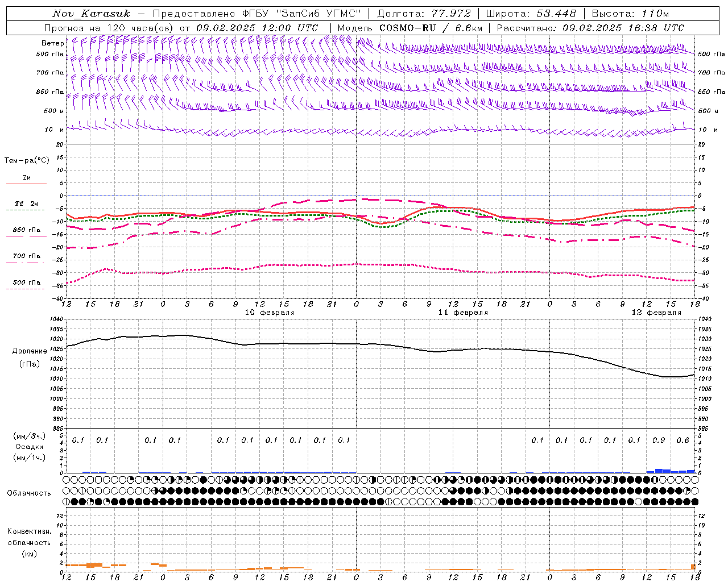Select the 850 гПа temperature legend entry
728x582 pixels.
coord(27,230)
